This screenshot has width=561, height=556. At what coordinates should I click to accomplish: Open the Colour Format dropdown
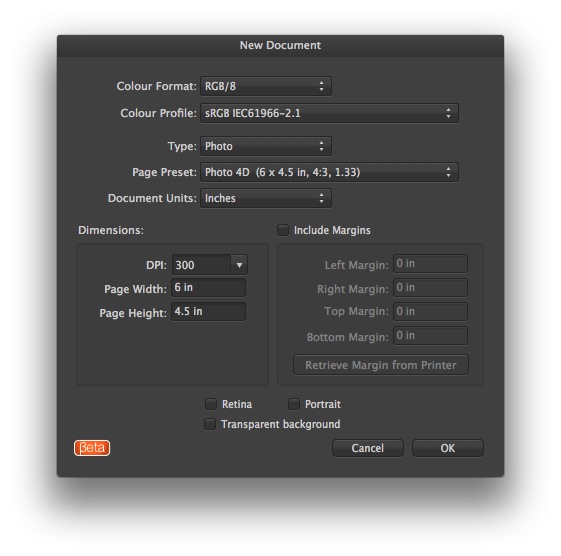266,86
